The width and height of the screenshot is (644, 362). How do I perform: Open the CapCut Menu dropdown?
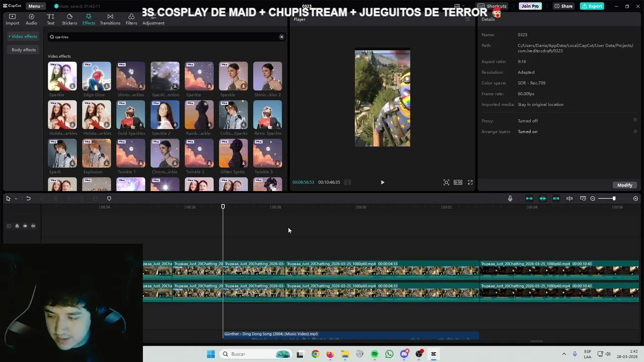(35, 6)
